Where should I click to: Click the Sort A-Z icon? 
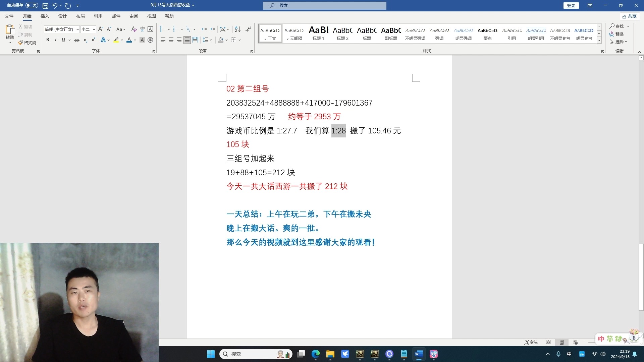[237, 29]
